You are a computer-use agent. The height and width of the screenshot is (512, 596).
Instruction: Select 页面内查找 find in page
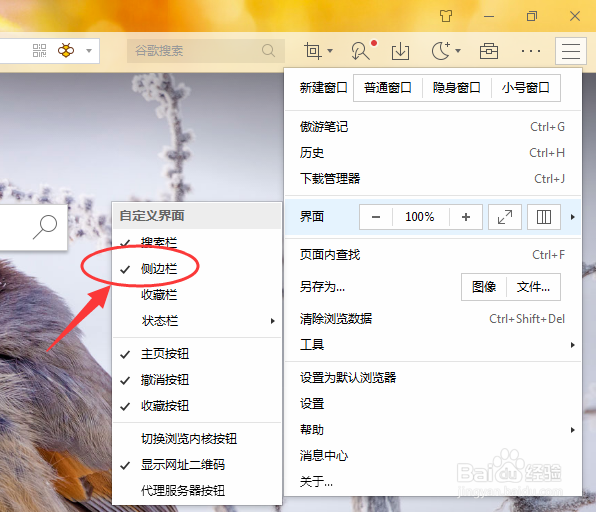click(433, 255)
